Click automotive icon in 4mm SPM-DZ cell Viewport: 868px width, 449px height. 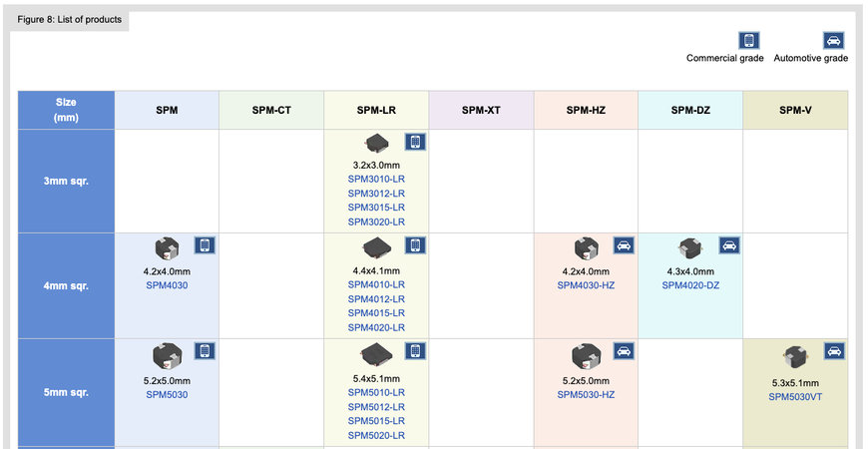point(729,245)
